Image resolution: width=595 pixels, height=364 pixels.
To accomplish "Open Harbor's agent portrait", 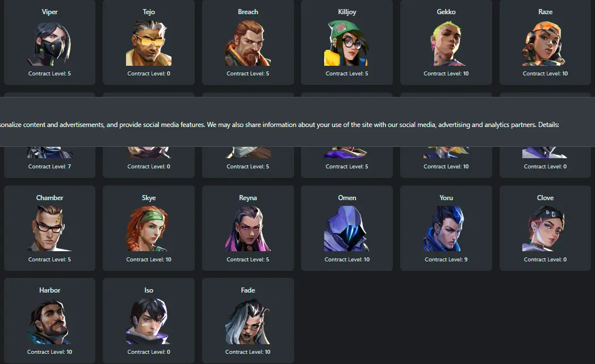I will tap(50, 321).
